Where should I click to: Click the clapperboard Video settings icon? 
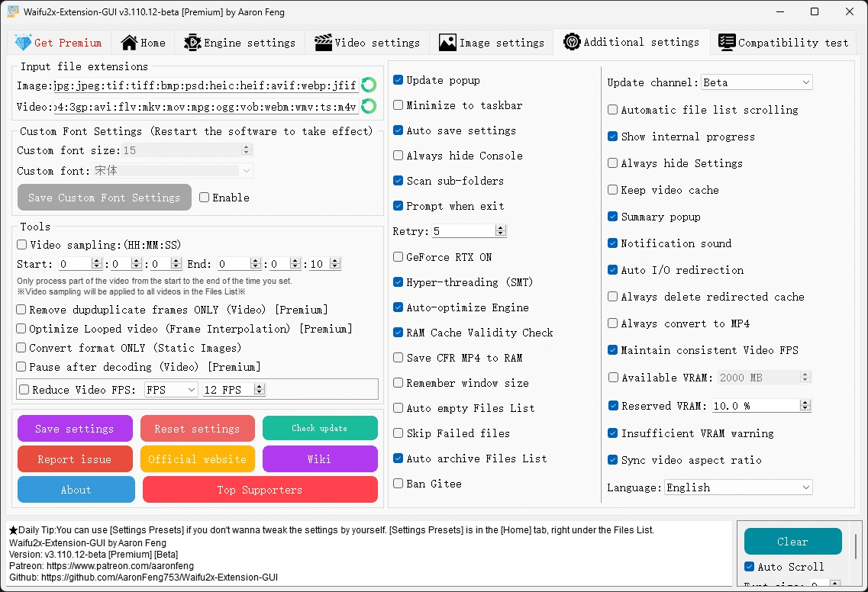pyautogui.click(x=323, y=43)
